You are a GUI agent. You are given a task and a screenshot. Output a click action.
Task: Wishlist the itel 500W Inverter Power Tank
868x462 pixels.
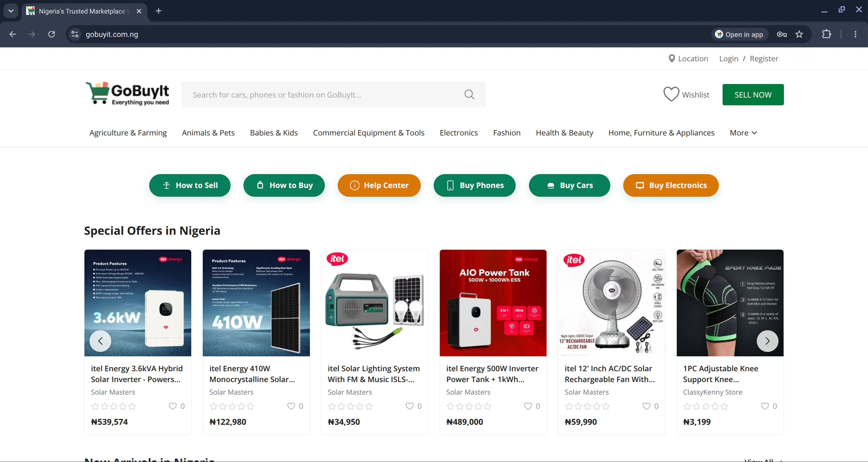click(528, 406)
